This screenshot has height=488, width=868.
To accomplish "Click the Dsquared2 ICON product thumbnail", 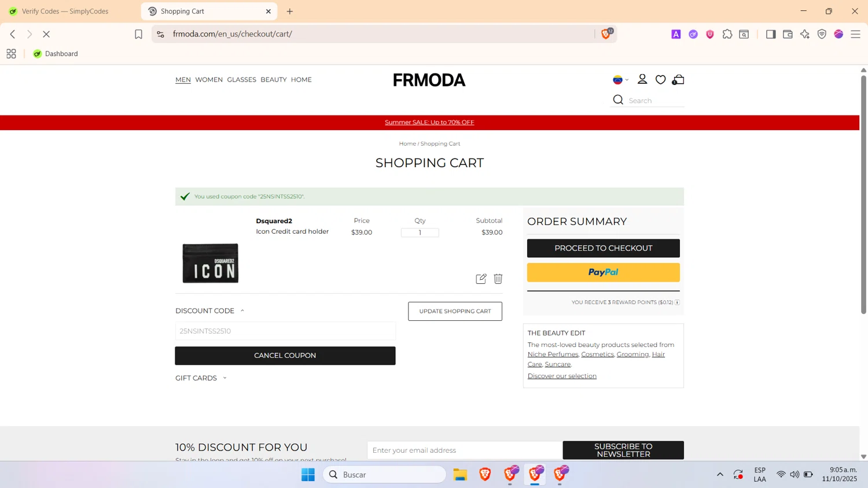I will 211,263.
